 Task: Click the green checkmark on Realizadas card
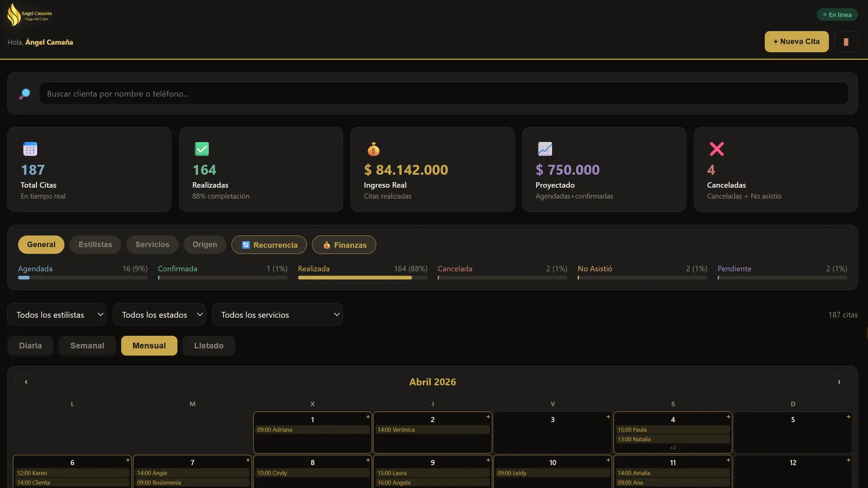(202, 149)
